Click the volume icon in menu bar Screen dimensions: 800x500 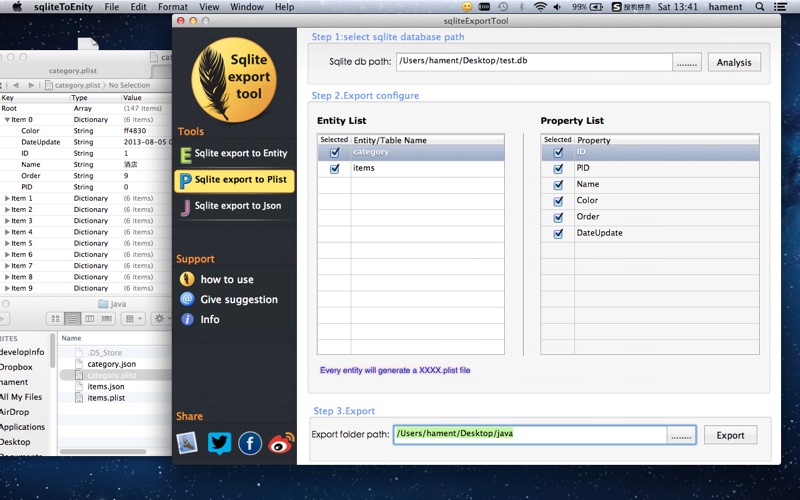[x=557, y=7]
